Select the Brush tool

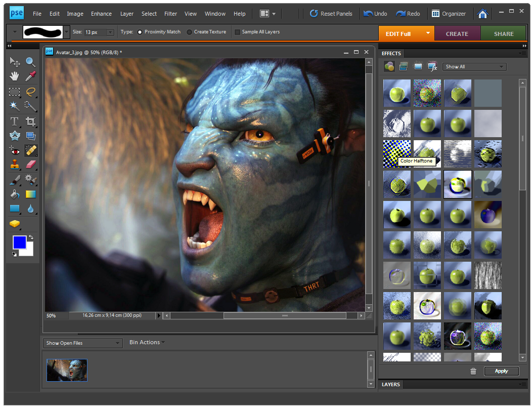(15, 180)
